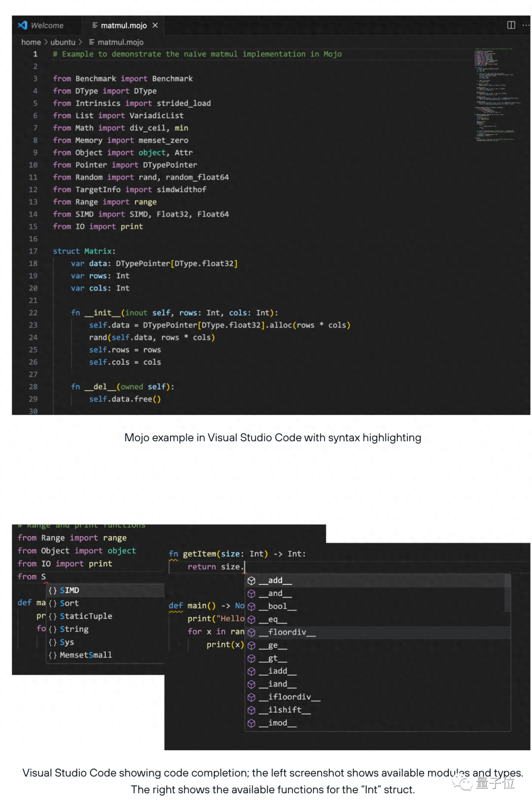Image resolution: width=532 pixels, height=806 pixels.
Task: Pick the Sort module suggestion
Action: [69, 603]
